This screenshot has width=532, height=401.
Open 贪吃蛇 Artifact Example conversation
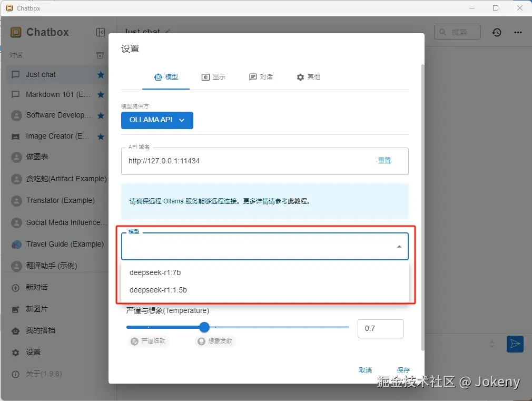58,179
